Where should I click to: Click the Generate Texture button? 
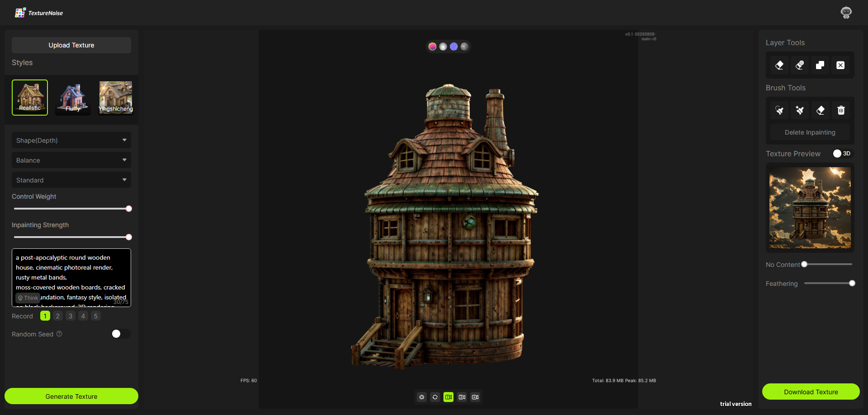coord(71,396)
